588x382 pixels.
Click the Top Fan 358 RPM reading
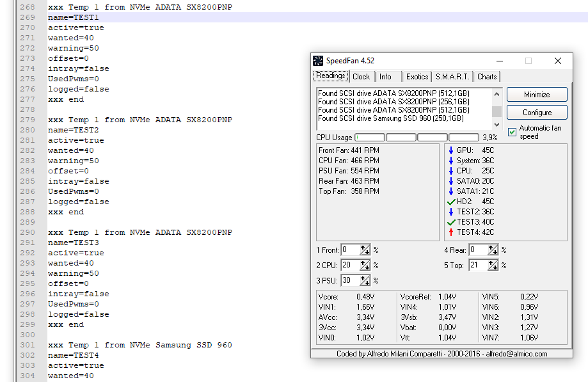[349, 191]
